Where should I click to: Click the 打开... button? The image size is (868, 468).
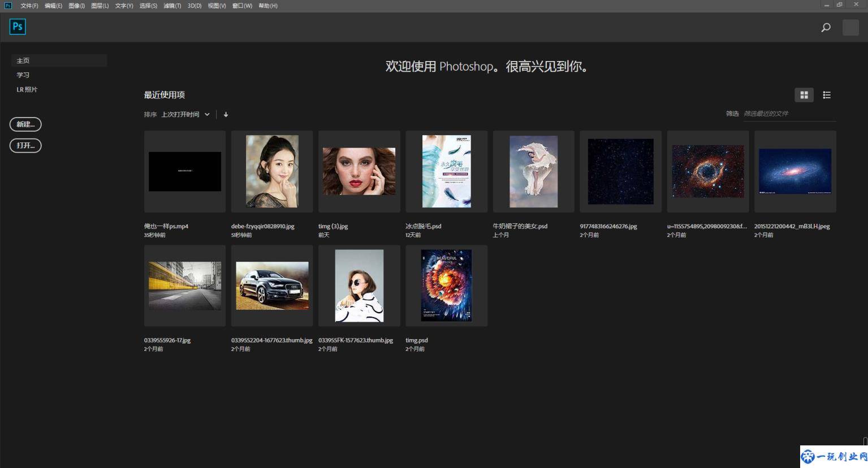[25, 145]
